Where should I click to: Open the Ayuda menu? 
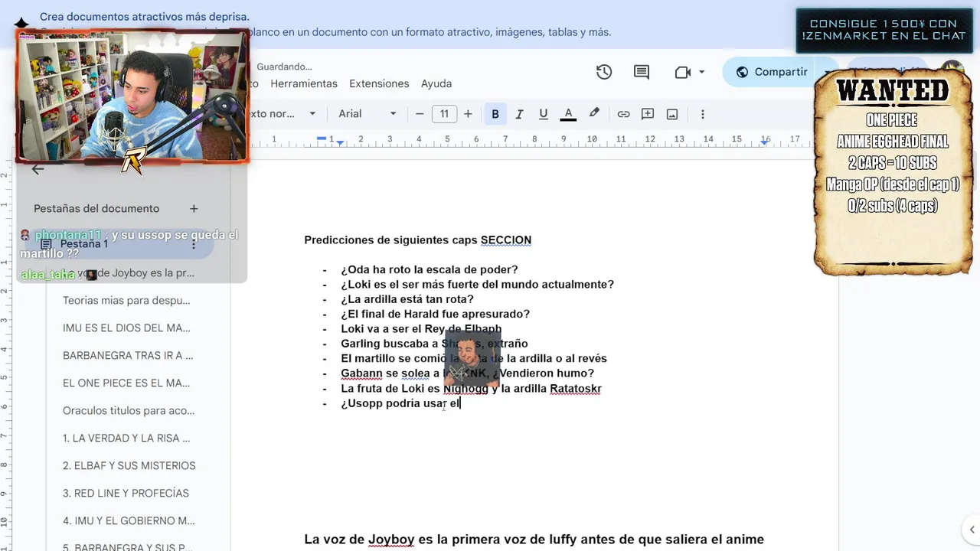(436, 83)
